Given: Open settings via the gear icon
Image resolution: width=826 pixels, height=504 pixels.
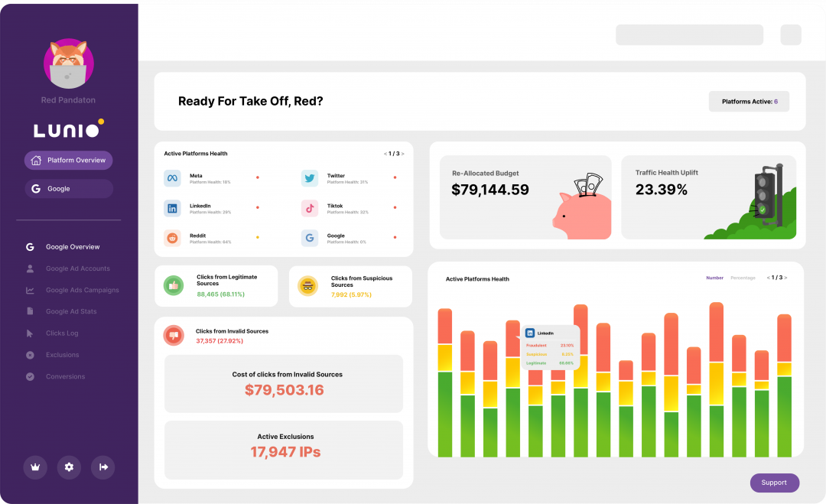Looking at the screenshot, I should (69, 467).
